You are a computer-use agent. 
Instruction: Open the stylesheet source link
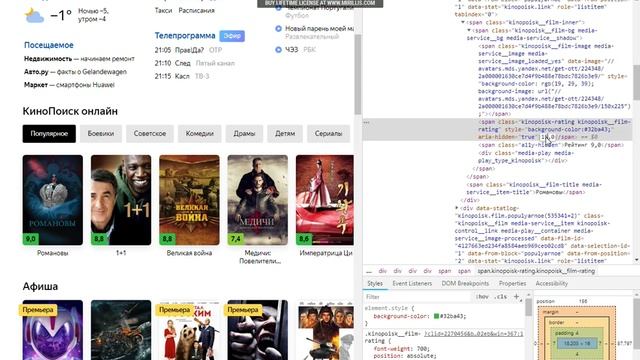pyautogui.click(x=473, y=334)
